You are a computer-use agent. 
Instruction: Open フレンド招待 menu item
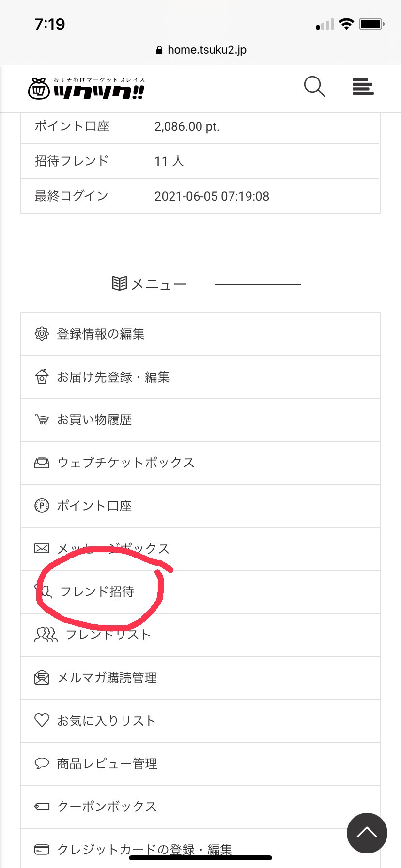pyautogui.click(x=97, y=591)
